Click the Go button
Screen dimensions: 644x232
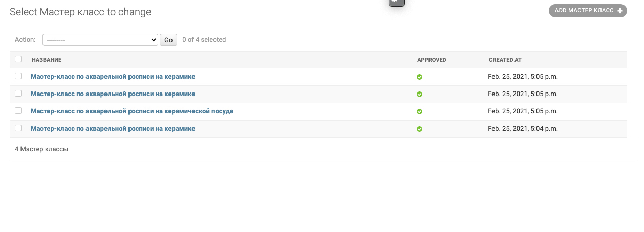pos(168,40)
